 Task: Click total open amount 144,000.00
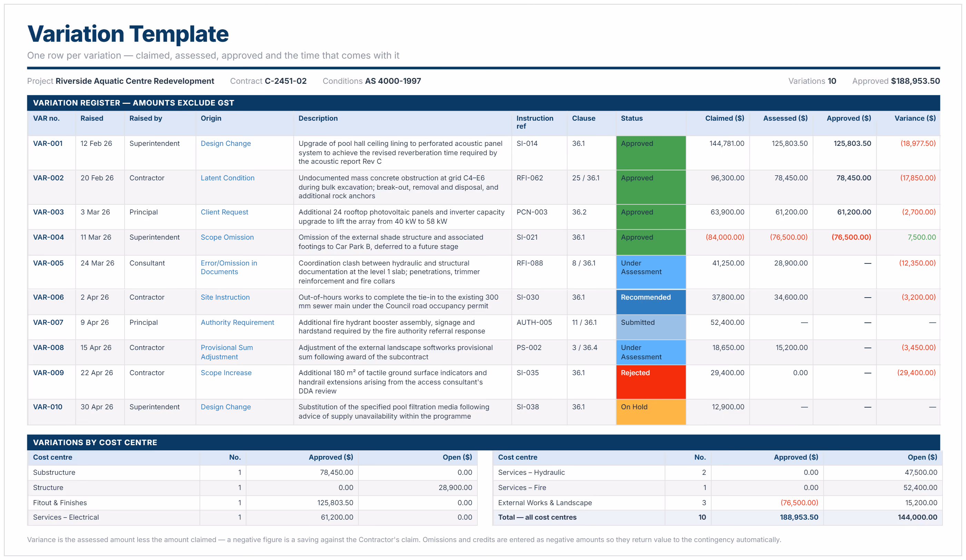[917, 518]
